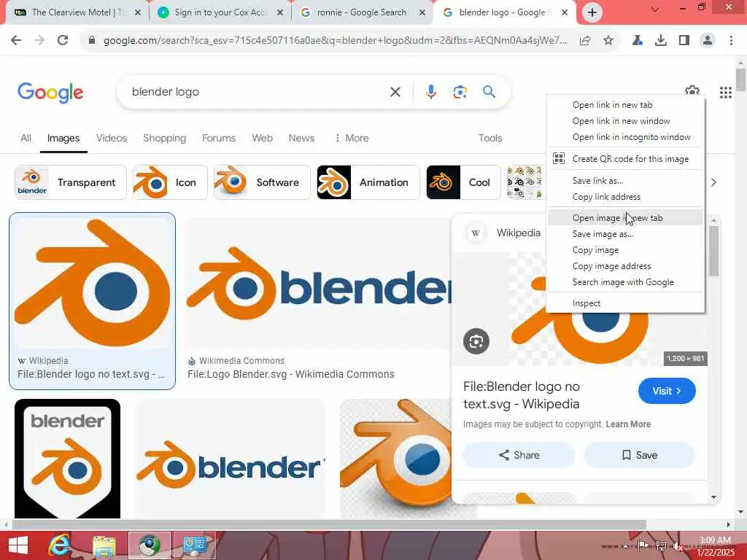
Task: Click the browser forward arrow
Action: (39, 41)
